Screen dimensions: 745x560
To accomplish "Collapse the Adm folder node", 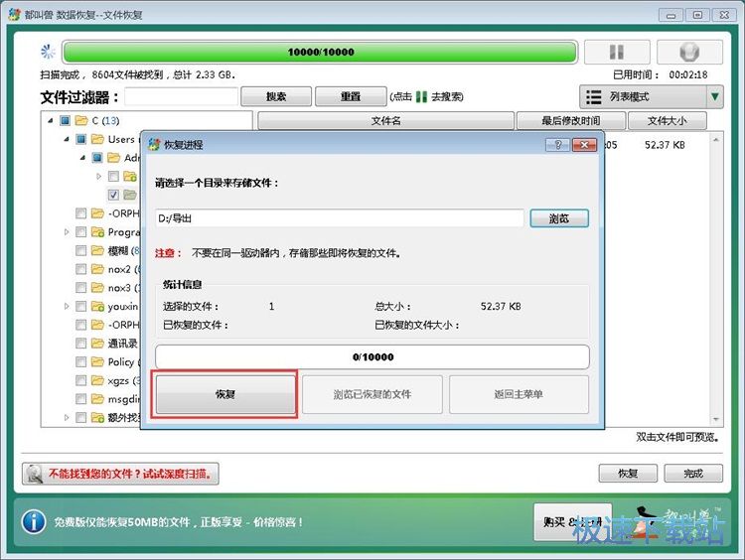I will coord(82,158).
